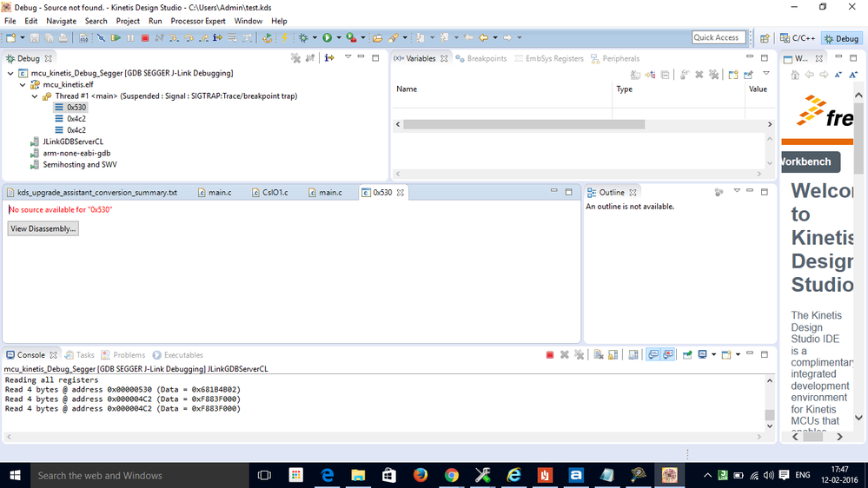Viewport: 868px width, 488px height.
Task: Switch to the C/C++ perspective
Action: [798, 38]
